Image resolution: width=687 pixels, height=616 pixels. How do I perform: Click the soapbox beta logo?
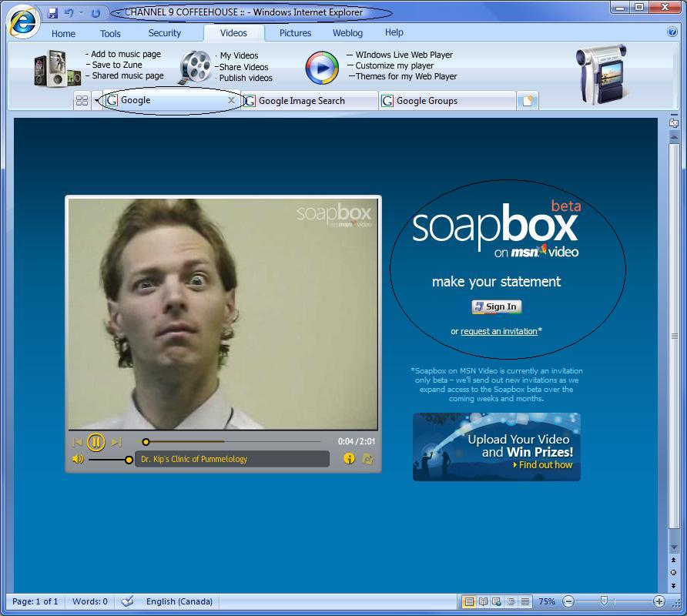coord(497,229)
